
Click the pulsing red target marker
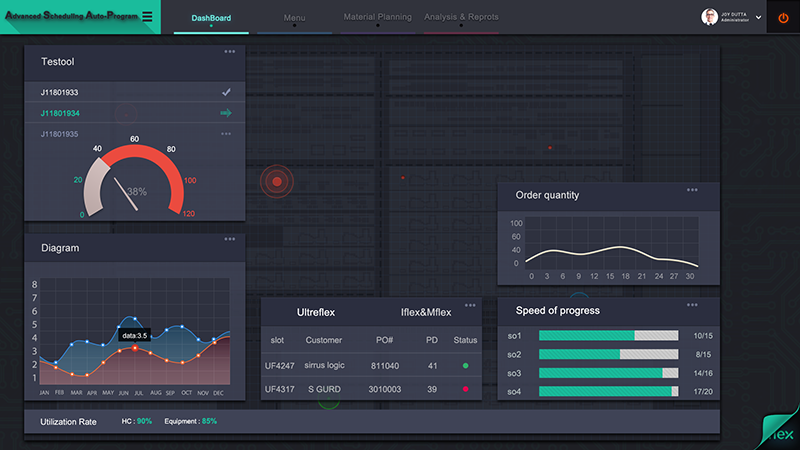[x=277, y=182]
